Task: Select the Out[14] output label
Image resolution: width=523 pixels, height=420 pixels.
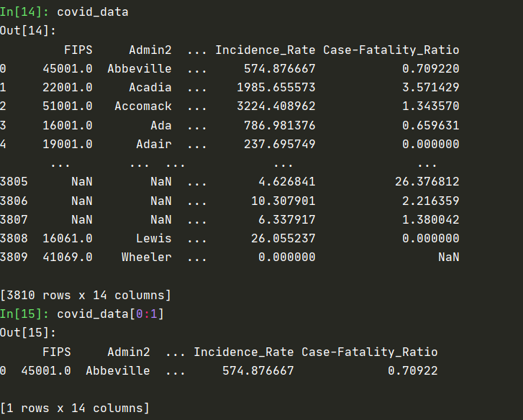Action: tap(28, 31)
